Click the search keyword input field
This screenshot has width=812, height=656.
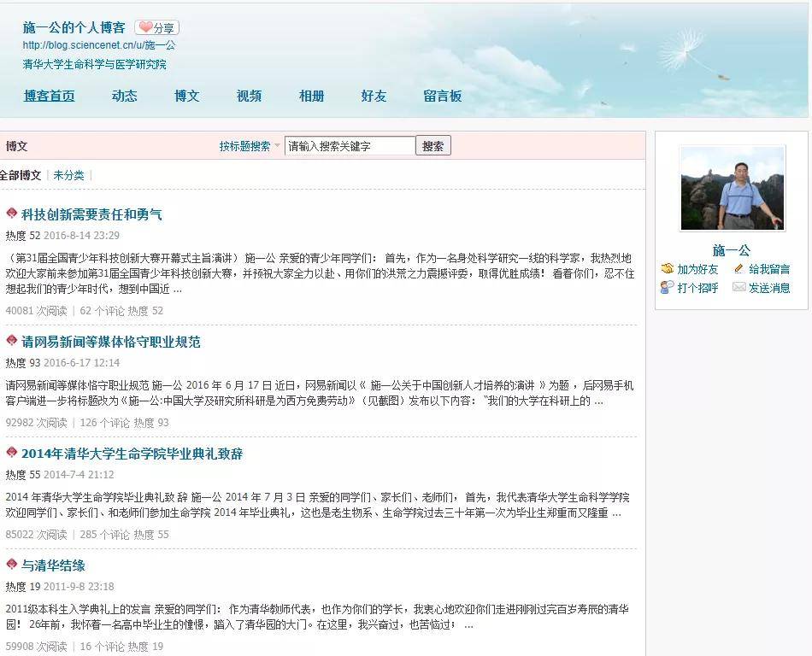350,146
